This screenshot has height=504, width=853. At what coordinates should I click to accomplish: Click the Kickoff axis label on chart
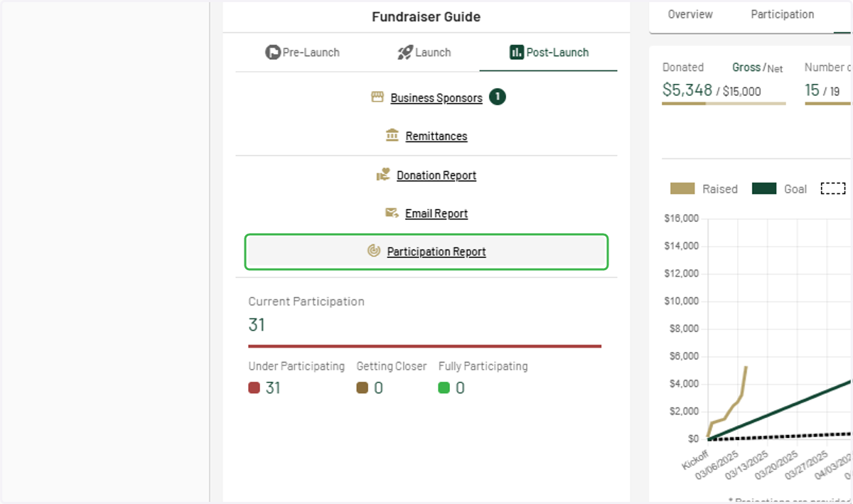click(695, 459)
